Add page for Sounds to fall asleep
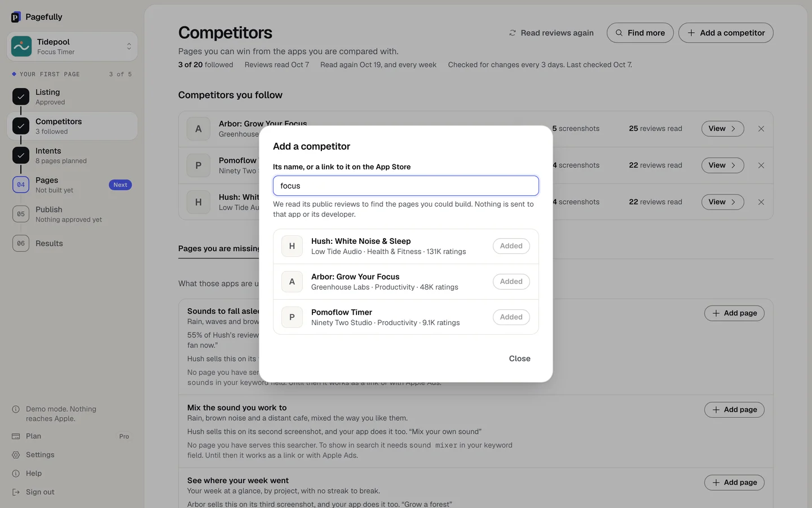This screenshot has height=508, width=812. point(734,313)
